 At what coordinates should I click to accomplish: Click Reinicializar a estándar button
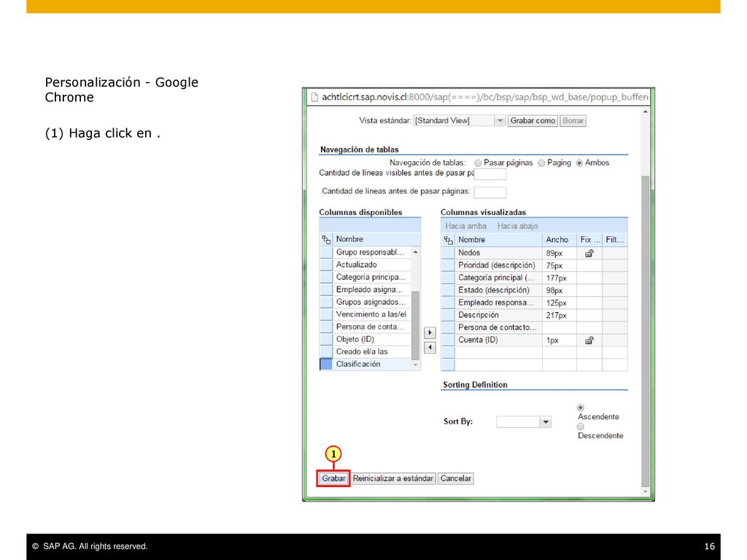(393, 478)
